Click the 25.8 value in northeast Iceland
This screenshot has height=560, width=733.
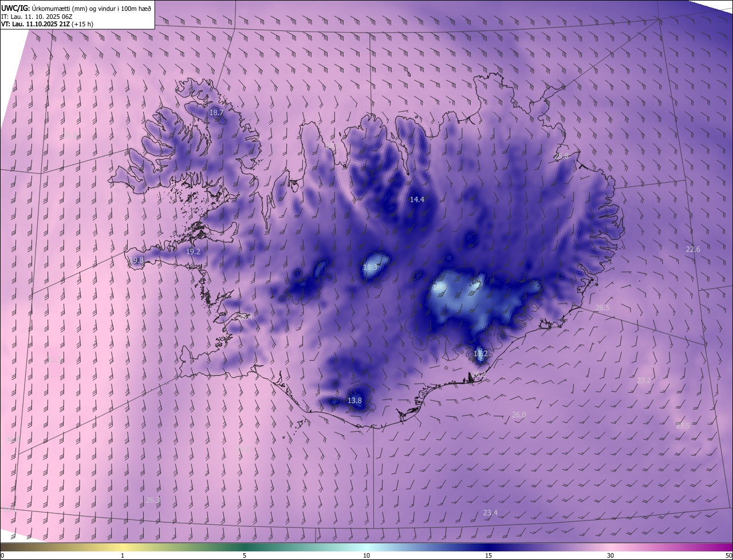point(562,156)
